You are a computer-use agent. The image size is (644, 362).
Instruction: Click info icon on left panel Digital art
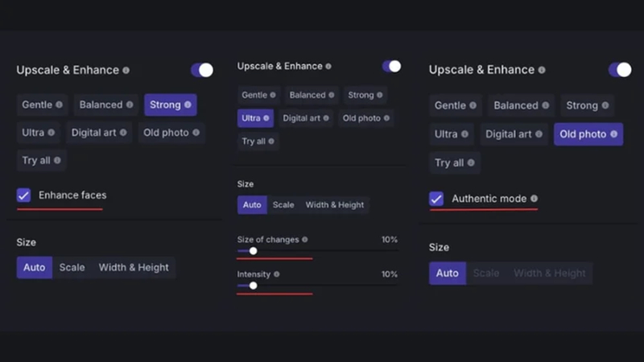click(x=123, y=133)
